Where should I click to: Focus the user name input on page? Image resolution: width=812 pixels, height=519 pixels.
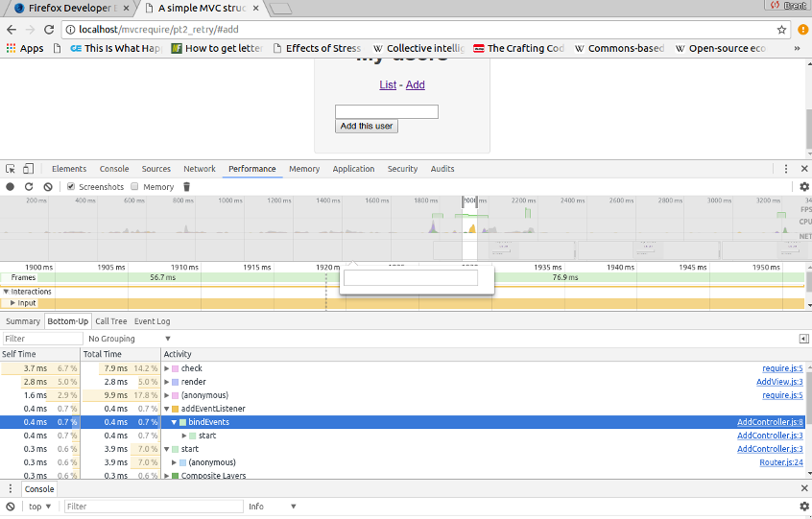pyautogui.click(x=386, y=112)
